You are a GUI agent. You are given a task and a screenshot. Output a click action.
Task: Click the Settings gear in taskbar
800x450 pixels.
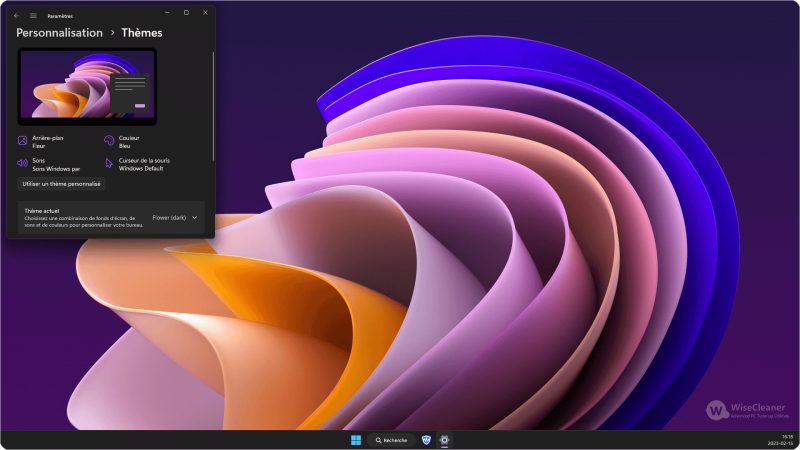click(445, 440)
